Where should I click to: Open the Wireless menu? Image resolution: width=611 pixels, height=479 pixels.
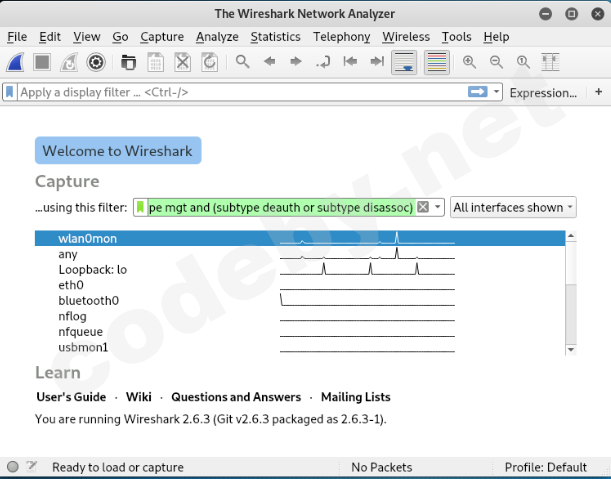tap(406, 37)
